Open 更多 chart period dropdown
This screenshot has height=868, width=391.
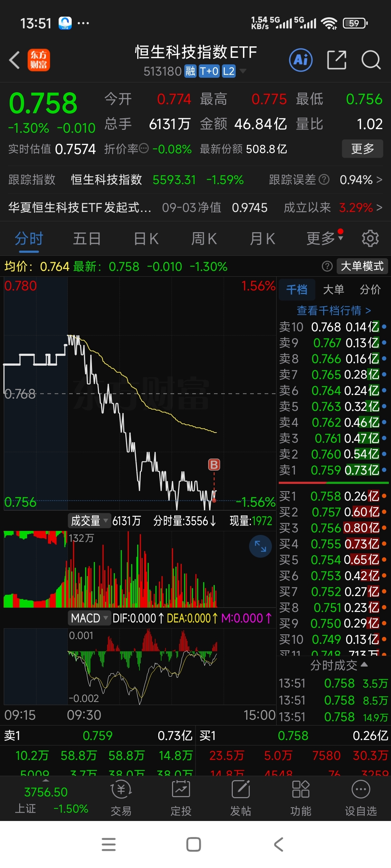(325, 238)
